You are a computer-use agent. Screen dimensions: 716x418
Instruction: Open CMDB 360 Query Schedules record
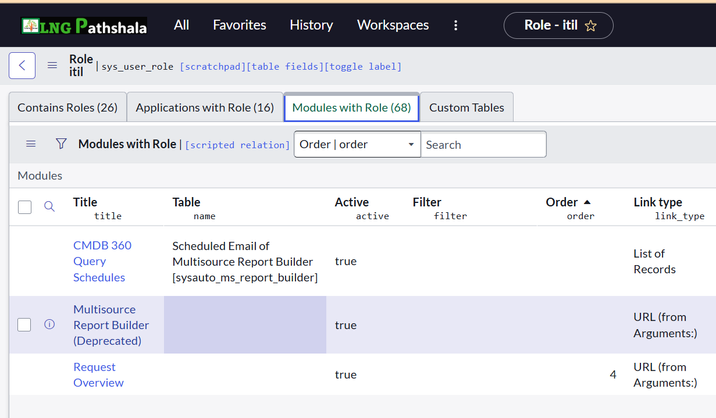102,261
